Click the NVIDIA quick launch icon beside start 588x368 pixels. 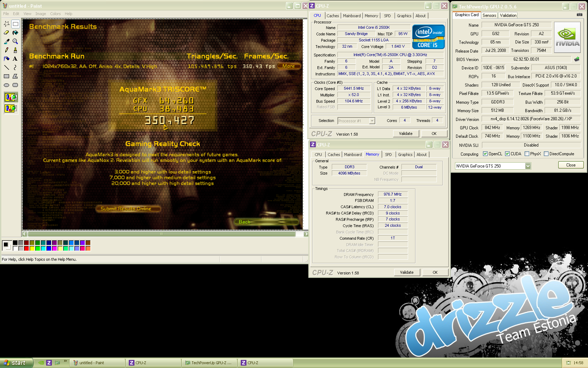point(41,363)
